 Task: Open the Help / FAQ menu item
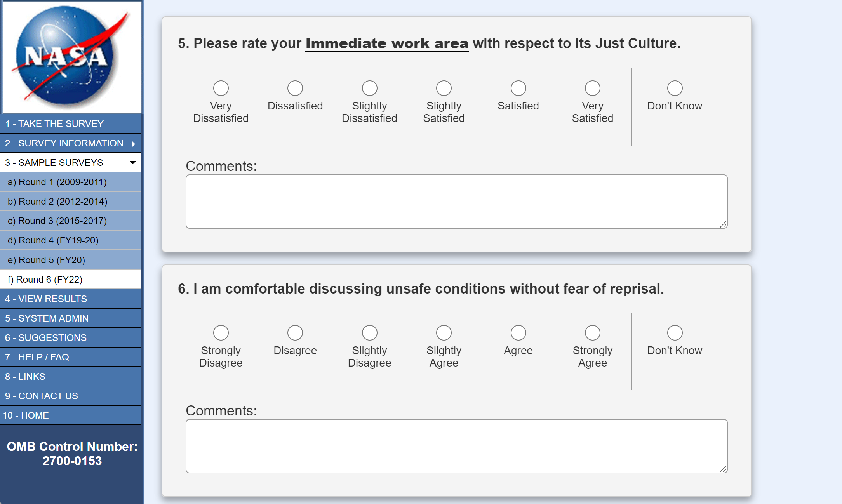(x=37, y=357)
